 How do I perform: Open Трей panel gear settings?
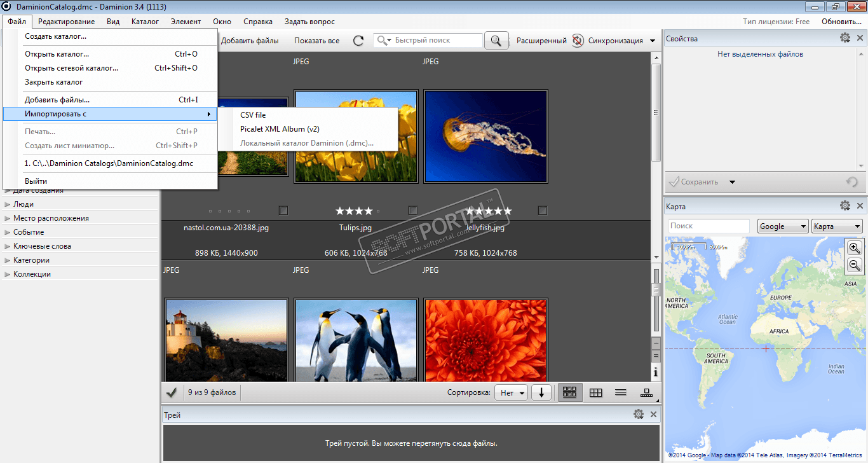pyautogui.click(x=639, y=415)
